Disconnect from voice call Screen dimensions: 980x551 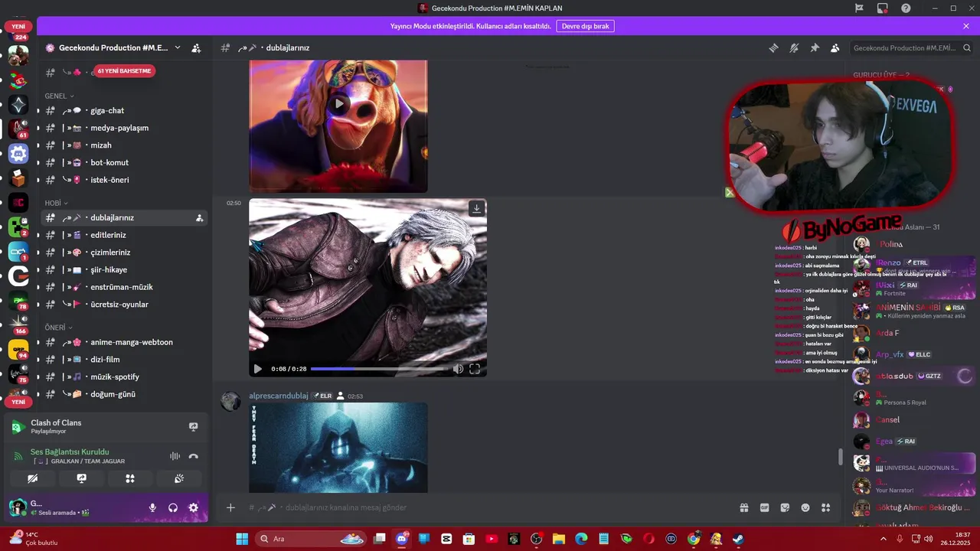[x=193, y=456]
